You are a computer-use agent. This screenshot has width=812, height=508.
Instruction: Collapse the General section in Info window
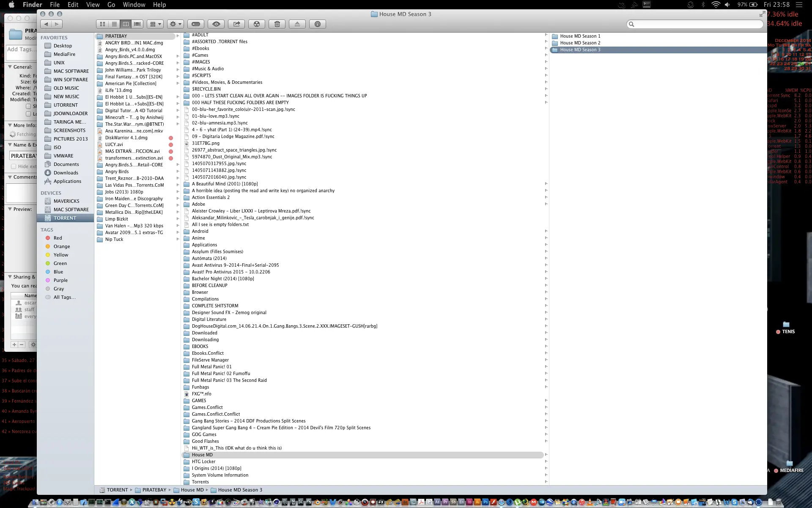click(10, 67)
